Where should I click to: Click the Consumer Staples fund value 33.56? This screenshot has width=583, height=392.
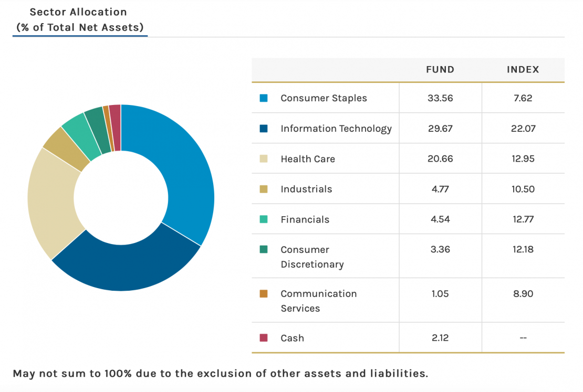coord(440,98)
